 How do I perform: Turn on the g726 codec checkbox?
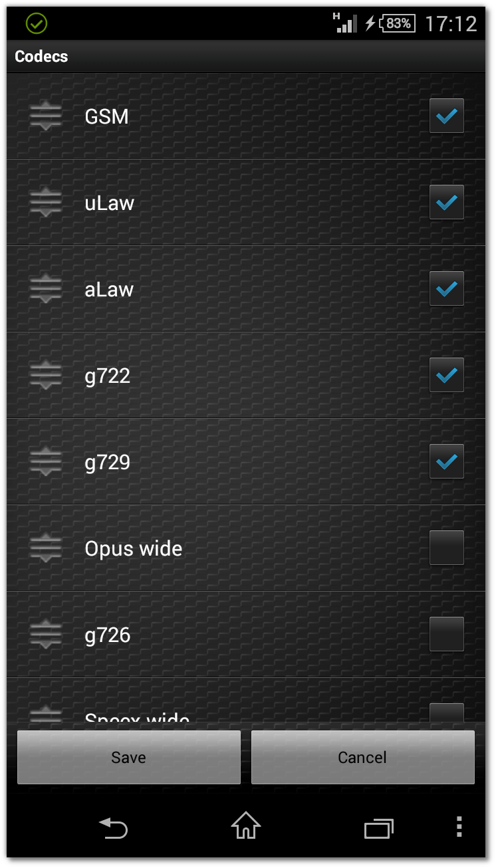coord(446,635)
